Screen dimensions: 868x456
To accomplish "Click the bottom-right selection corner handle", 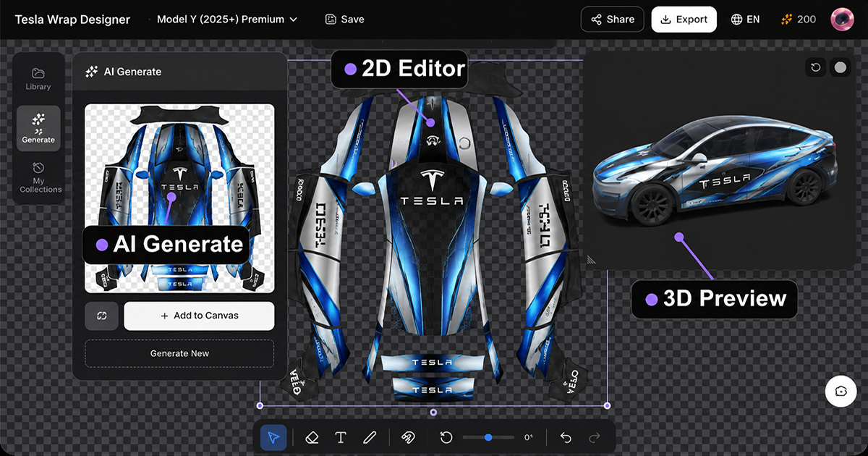I will pyautogui.click(x=607, y=405).
